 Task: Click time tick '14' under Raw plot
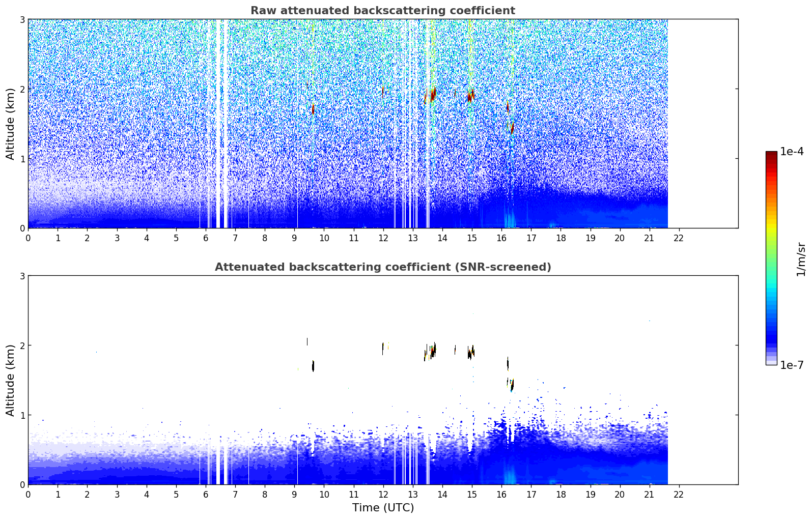(x=442, y=238)
